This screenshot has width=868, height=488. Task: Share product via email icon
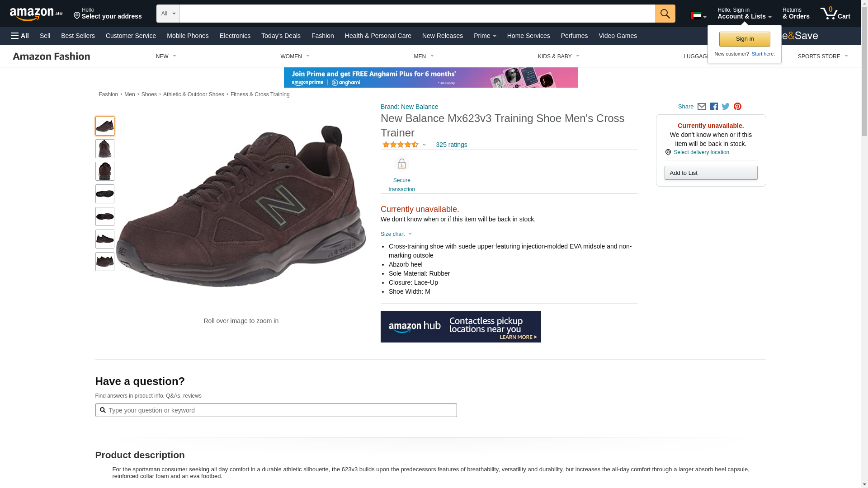coord(702,107)
